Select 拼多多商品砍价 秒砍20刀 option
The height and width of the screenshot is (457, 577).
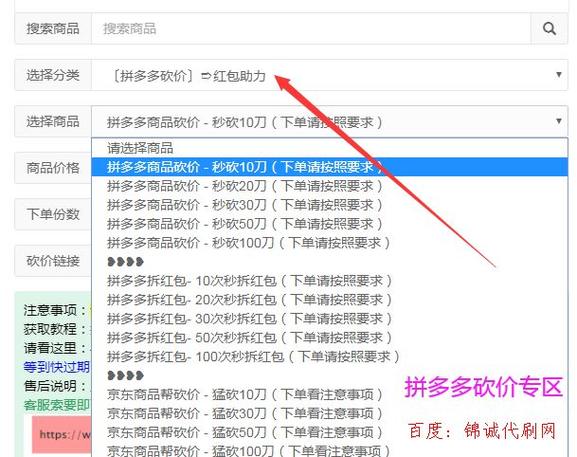(329, 186)
